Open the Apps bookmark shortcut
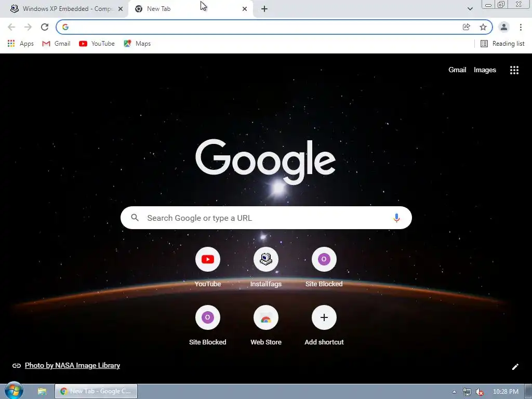Screen dimensions: 532x399 pyautogui.click(x=21, y=44)
